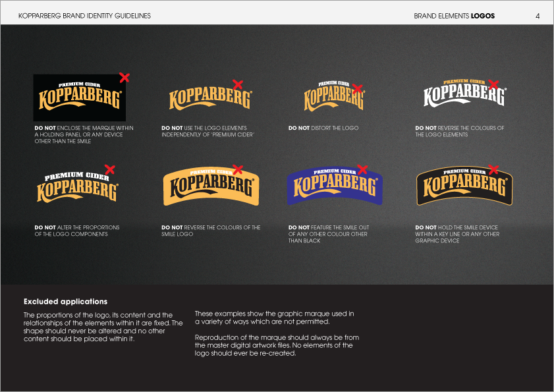Click the 'Do not reverse the colours of the smile logo' caption

(x=211, y=231)
